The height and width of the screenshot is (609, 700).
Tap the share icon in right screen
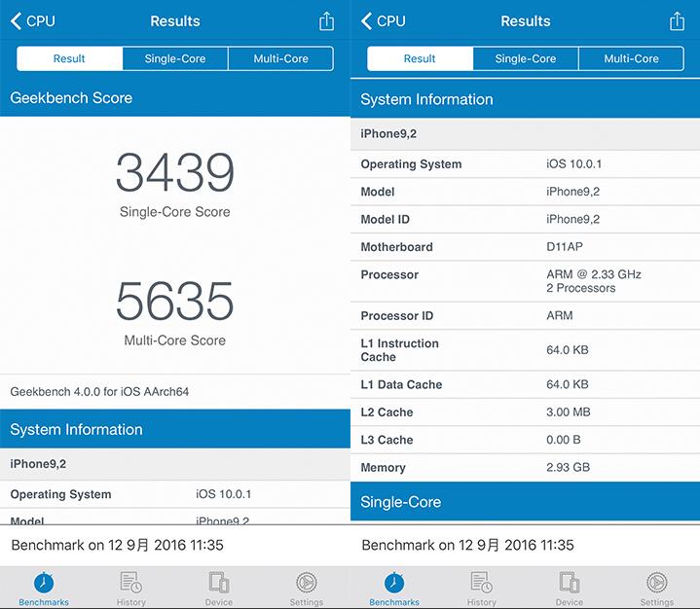[x=677, y=21]
